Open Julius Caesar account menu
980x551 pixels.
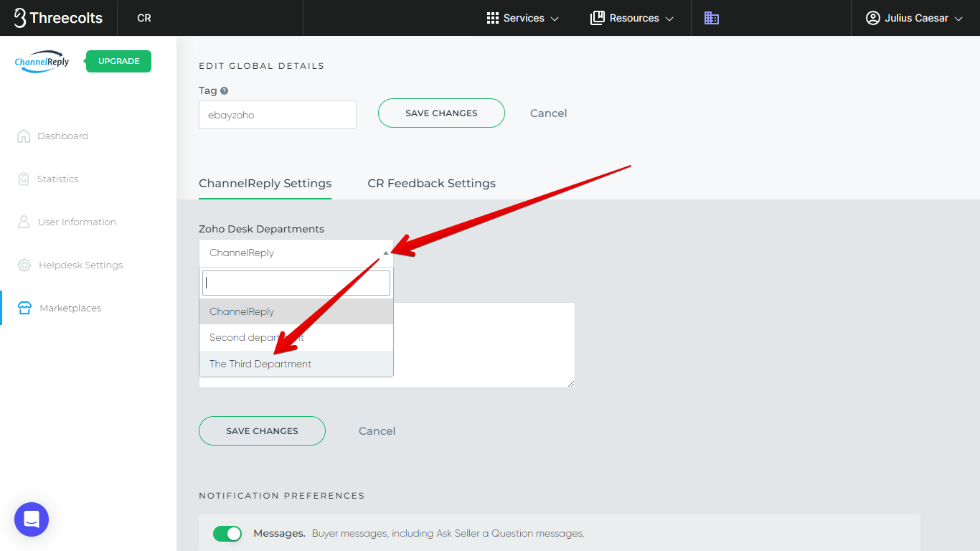(914, 18)
